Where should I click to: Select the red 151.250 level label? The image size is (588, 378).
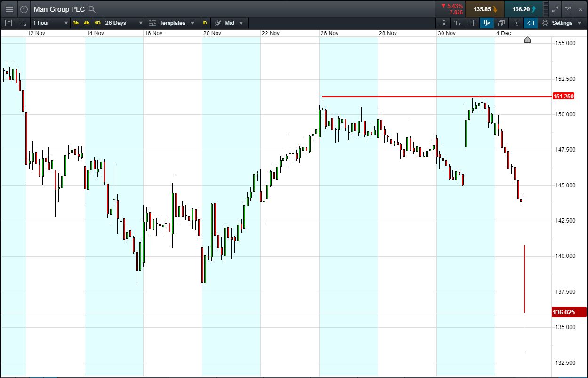pyautogui.click(x=563, y=97)
